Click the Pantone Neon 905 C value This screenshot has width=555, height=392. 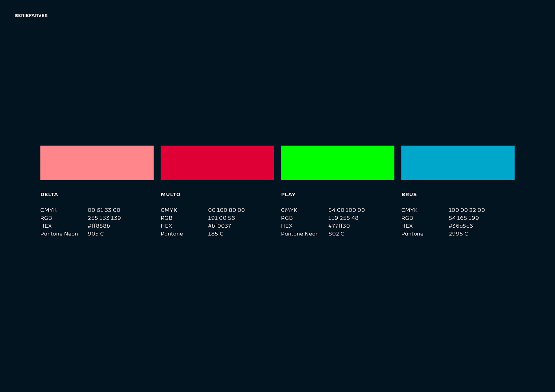point(96,234)
